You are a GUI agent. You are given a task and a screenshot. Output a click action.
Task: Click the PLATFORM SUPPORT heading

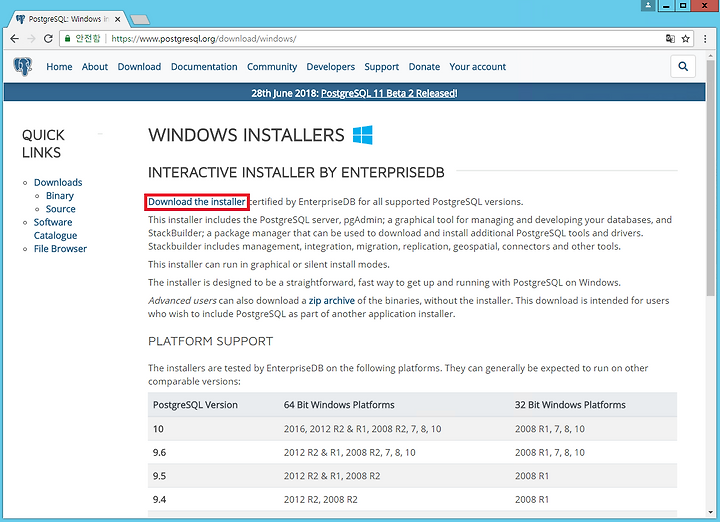(x=210, y=342)
